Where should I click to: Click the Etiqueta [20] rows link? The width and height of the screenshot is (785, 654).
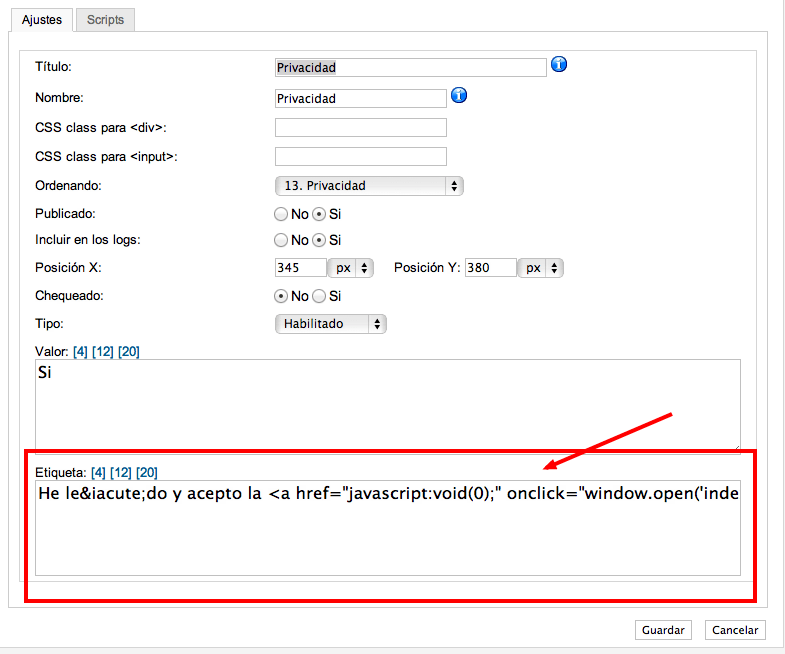click(147, 473)
